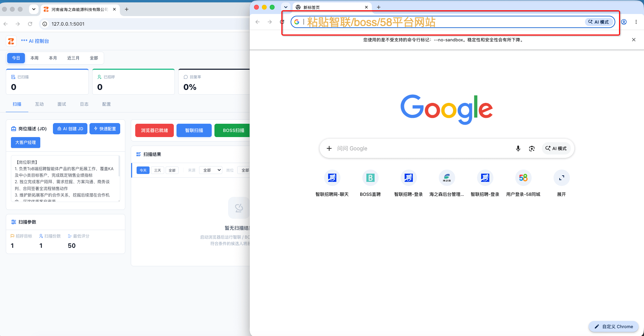Select the 三天 scan result filter
Screen dimensions: 644x336
157,170
